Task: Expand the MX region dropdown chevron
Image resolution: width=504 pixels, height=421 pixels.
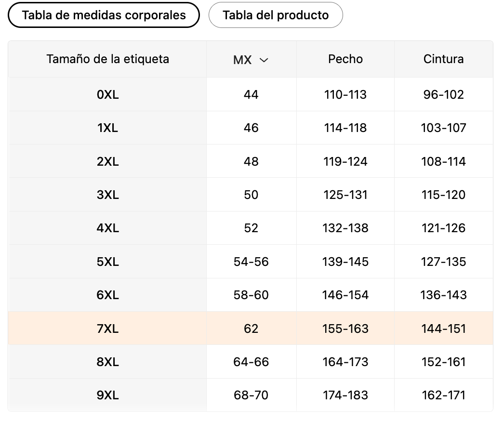Action: (x=264, y=60)
